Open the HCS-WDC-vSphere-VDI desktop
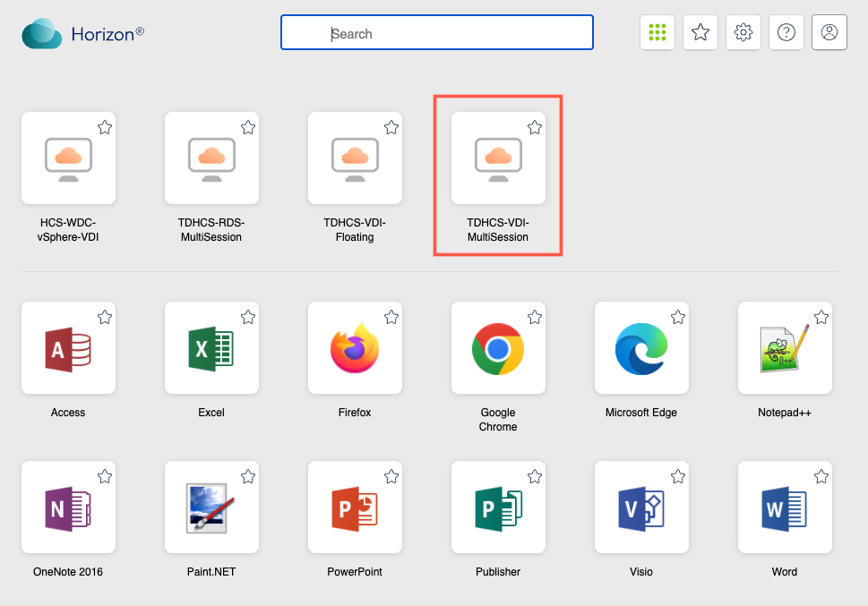Screen dimensions: 868x606 coord(68,158)
